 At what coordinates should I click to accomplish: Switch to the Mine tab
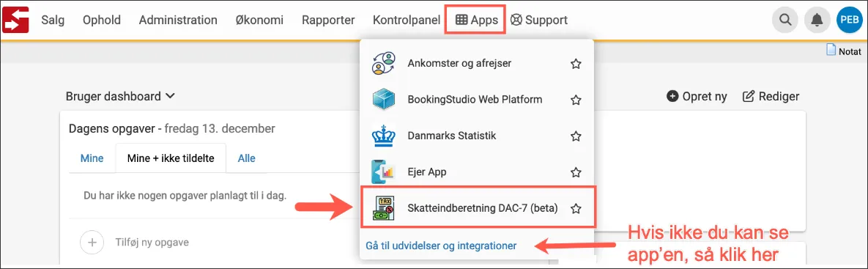(92, 158)
